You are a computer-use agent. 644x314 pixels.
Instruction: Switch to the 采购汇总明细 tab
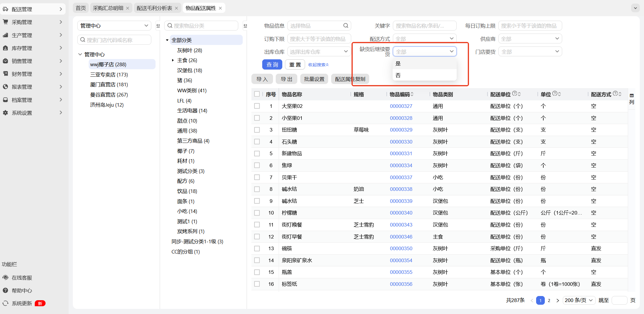coord(108,8)
